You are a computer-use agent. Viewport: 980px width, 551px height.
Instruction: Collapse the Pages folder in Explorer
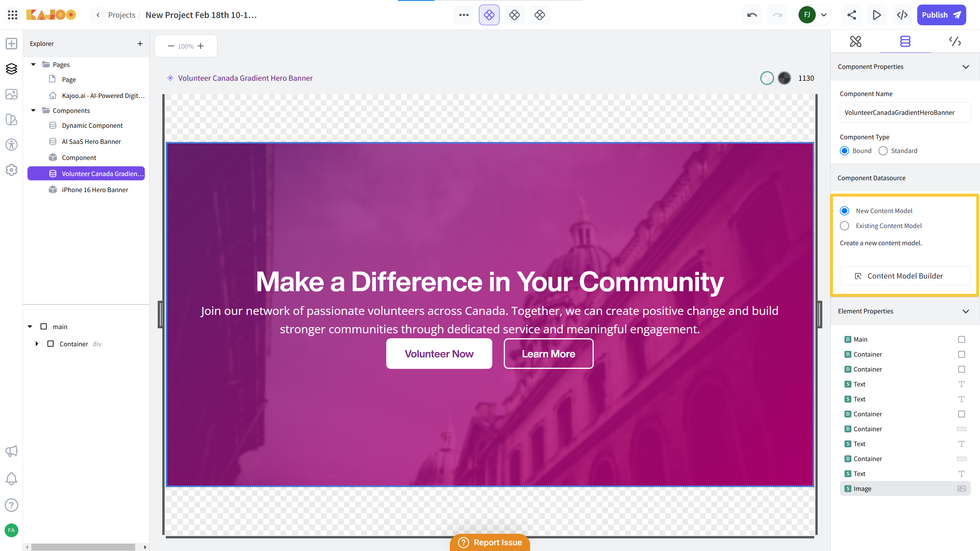(x=33, y=64)
